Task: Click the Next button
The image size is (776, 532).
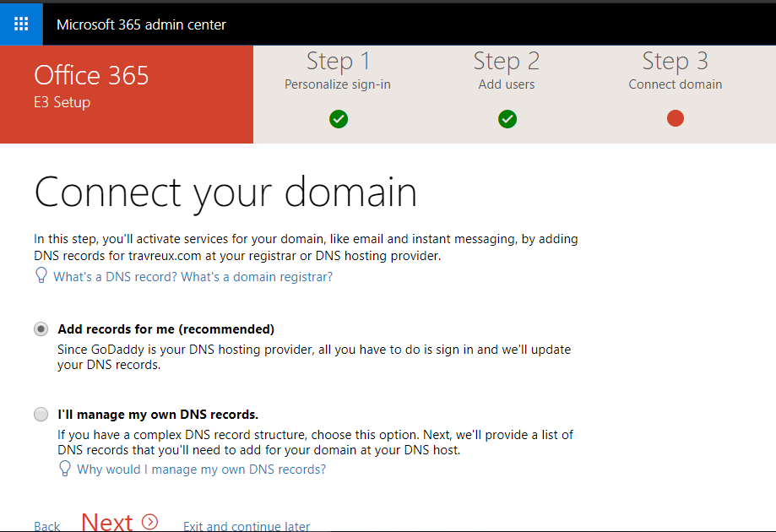Action: coord(107,521)
